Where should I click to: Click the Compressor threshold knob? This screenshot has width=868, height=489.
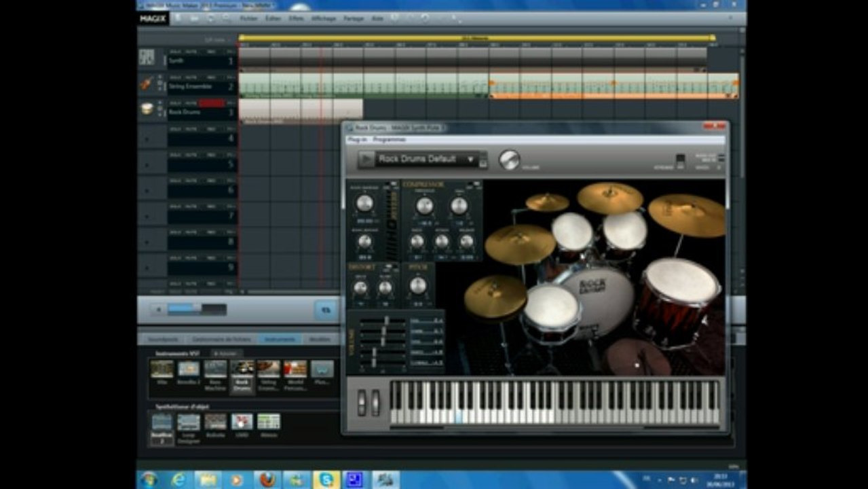point(425,206)
